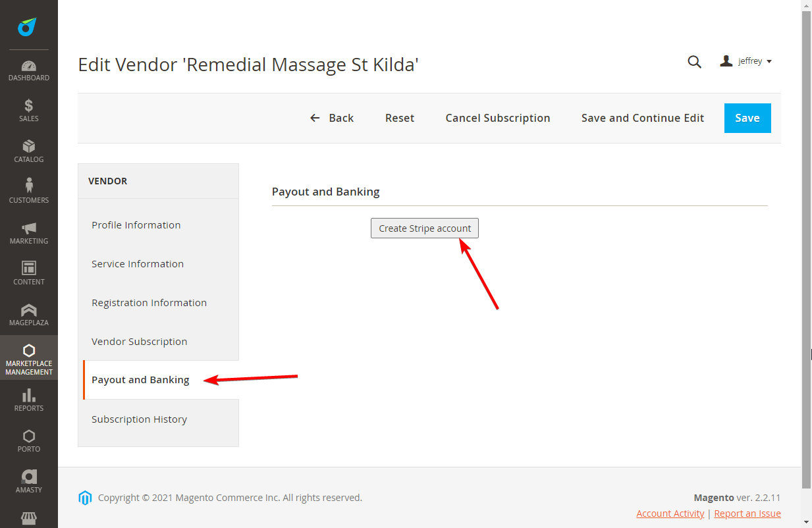Viewport: 812px width, 528px height.
Task: Open the Dashboard gauge icon
Action: click(29, 66)
